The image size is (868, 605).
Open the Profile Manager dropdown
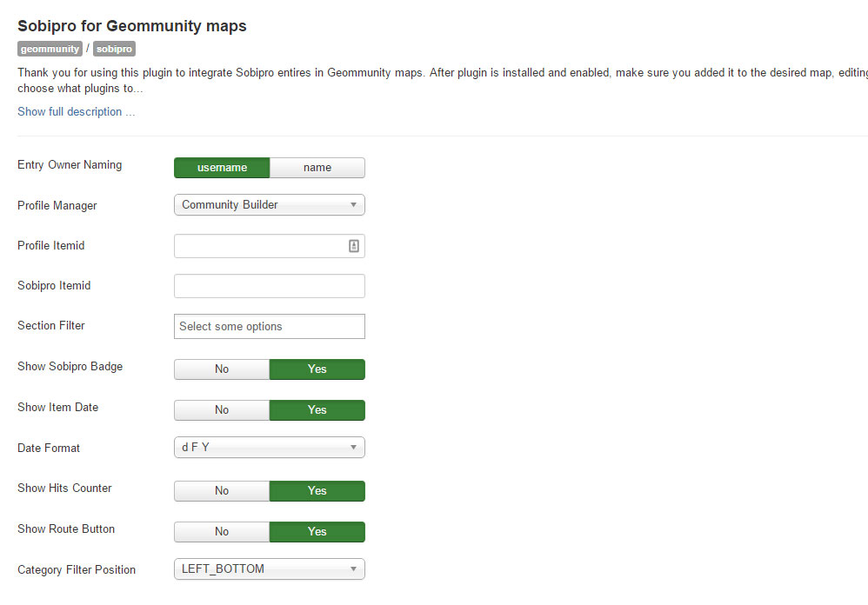[x=270, y=204]
